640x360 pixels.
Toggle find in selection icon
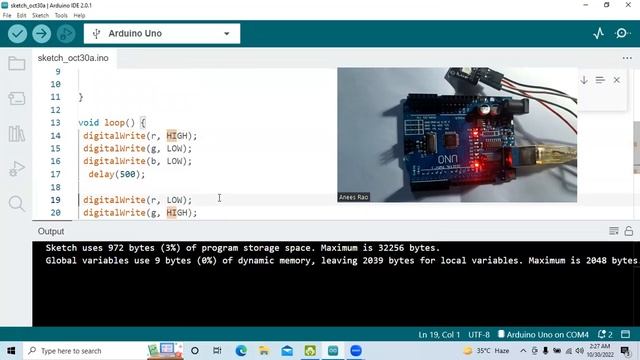pos(600,80)
